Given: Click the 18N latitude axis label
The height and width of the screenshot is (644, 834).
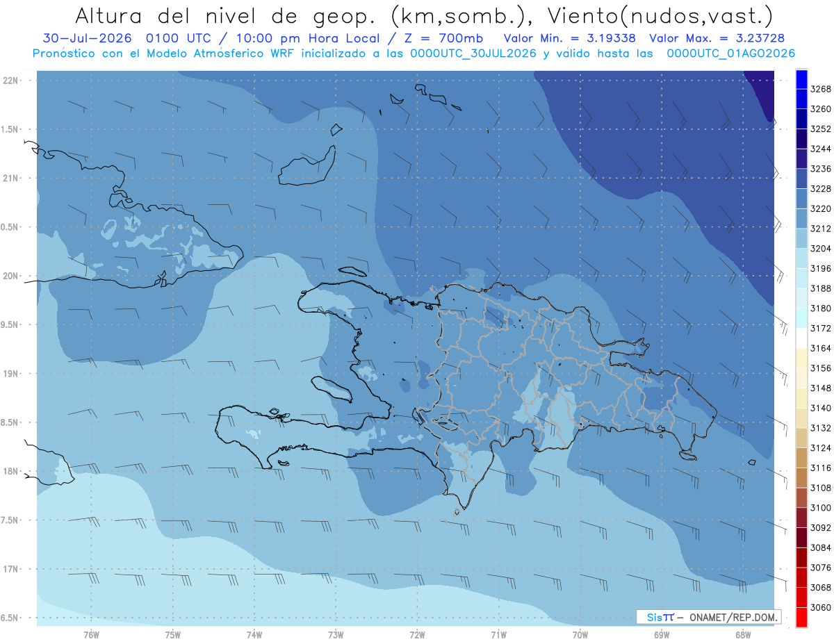Looking at the screenshot, I should tap(11, 471).
